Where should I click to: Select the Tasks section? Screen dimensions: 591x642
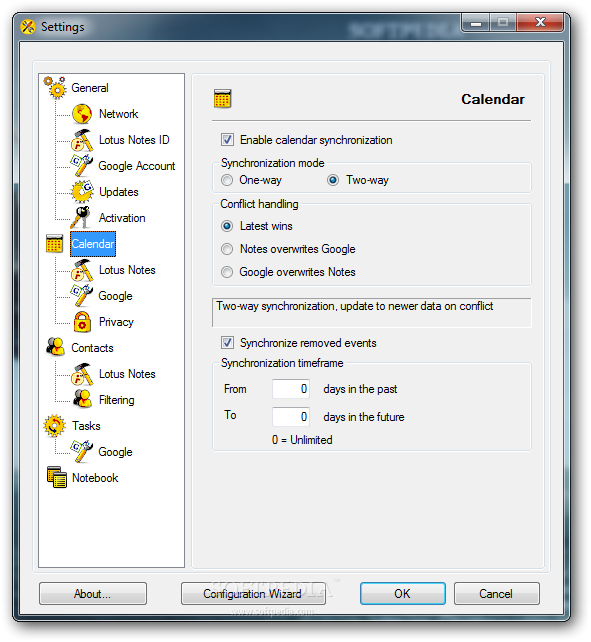coord(86,426)
